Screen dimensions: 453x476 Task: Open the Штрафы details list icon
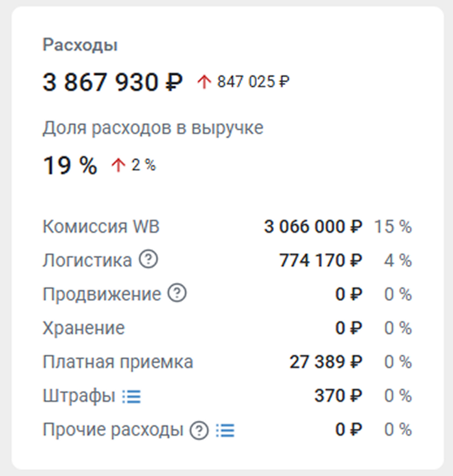point(131,397)
